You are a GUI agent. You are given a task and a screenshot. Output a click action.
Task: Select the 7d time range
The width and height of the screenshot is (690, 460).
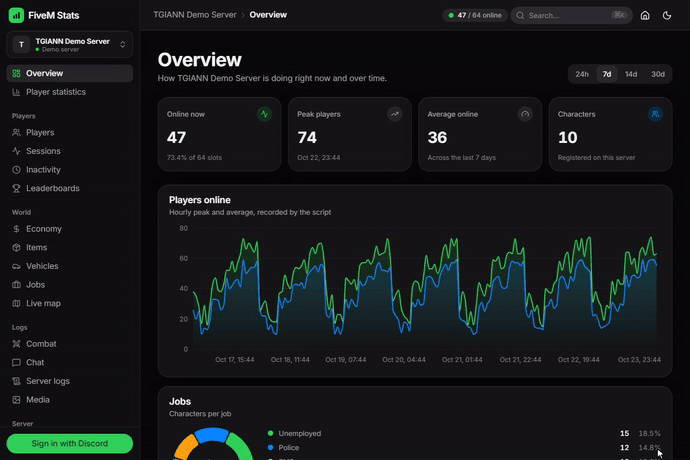point(607,74)
